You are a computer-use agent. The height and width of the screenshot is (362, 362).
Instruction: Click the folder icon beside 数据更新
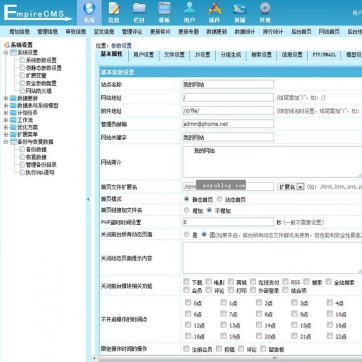13,98
